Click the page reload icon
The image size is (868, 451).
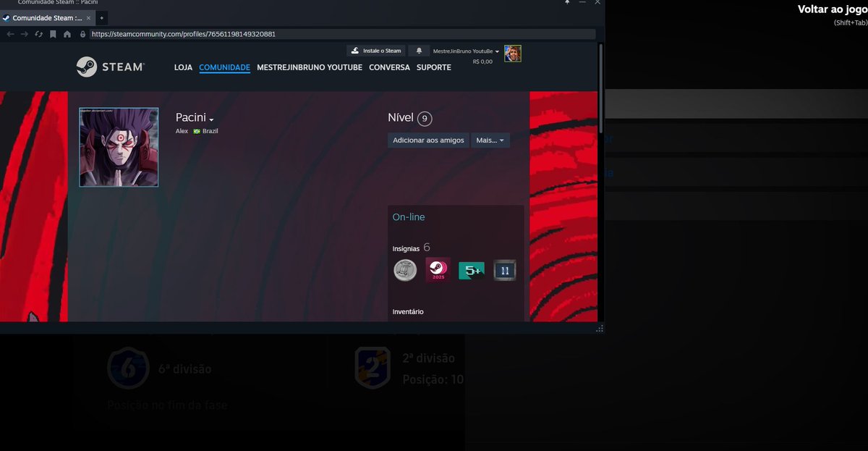pyautogui.click(x=38, y=33)
